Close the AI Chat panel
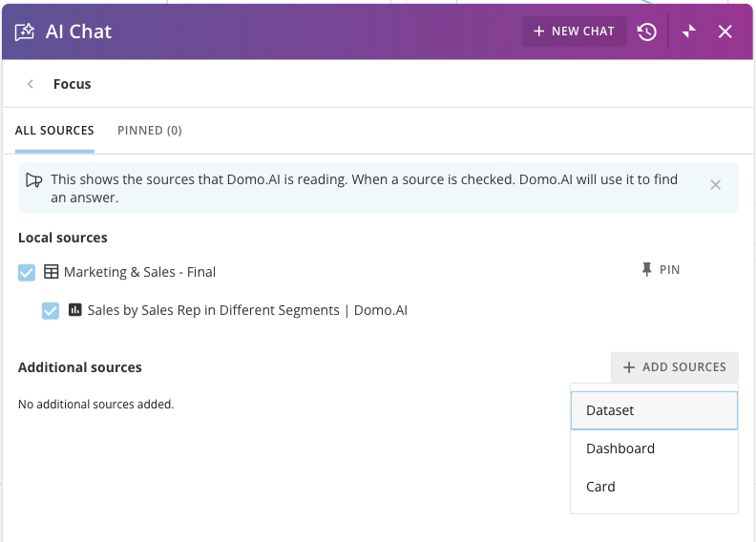Viewport: 756px width, 542px height. pos(725,31)
